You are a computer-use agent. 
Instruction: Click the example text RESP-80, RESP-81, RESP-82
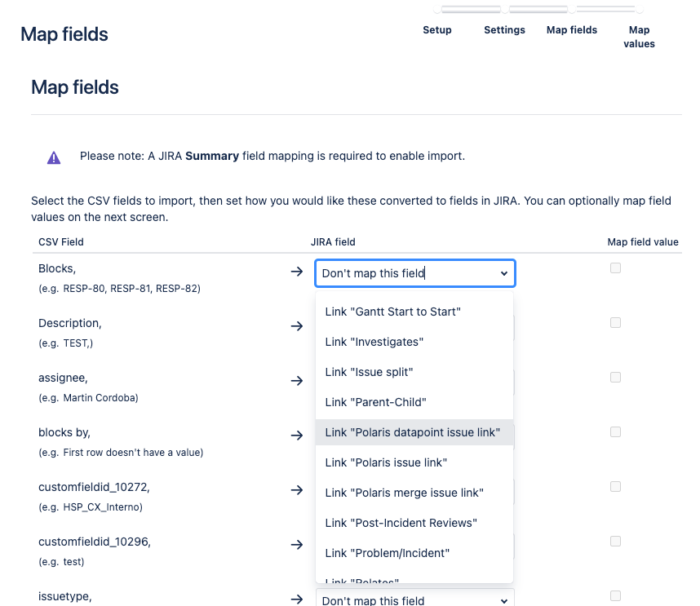point(131,289)
